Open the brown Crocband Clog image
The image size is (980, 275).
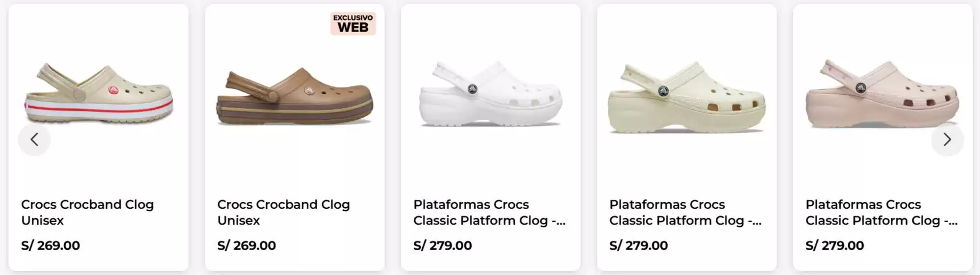pos(295,96)
